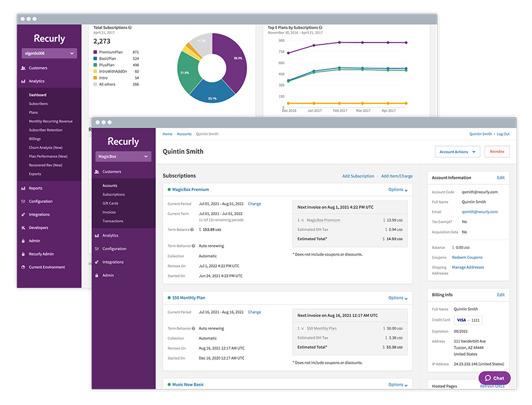Screen dimensions: 532x405
Task: Click Recurly logo in back window
Action: coord(49,38)
